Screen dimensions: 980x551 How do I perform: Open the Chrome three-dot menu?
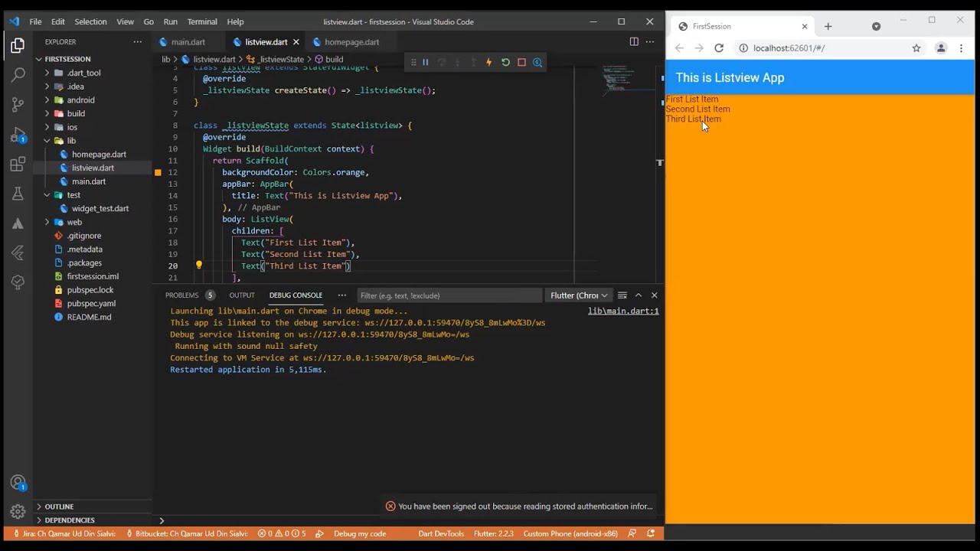pos(962,48)
